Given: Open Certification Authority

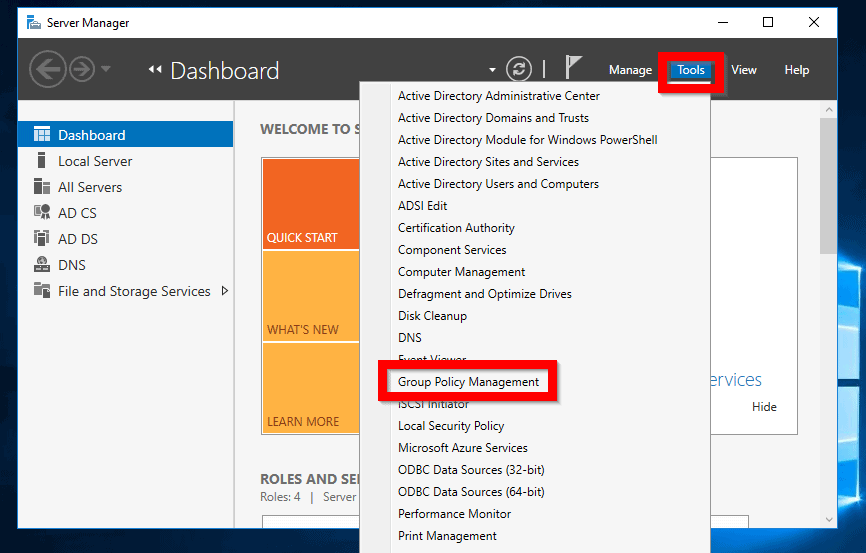Looking at the screenshot, I should 456,228.
